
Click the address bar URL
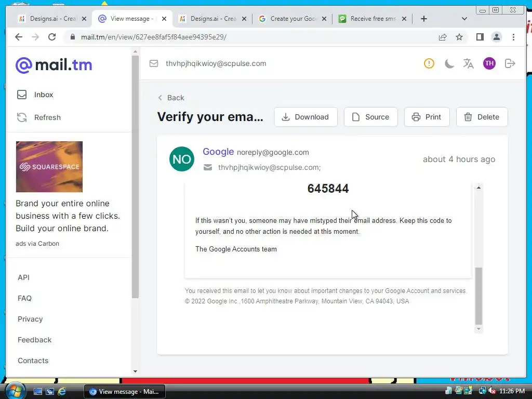154,37
